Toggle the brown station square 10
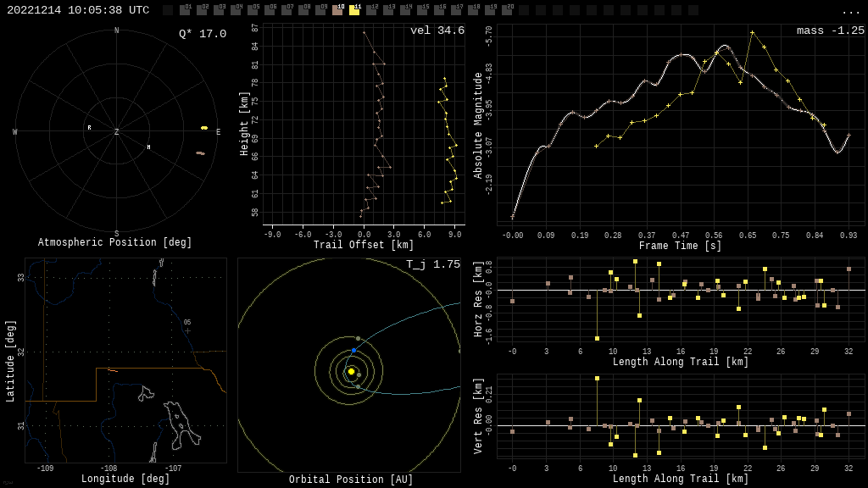The image size is (868, 488). point(337,10)
